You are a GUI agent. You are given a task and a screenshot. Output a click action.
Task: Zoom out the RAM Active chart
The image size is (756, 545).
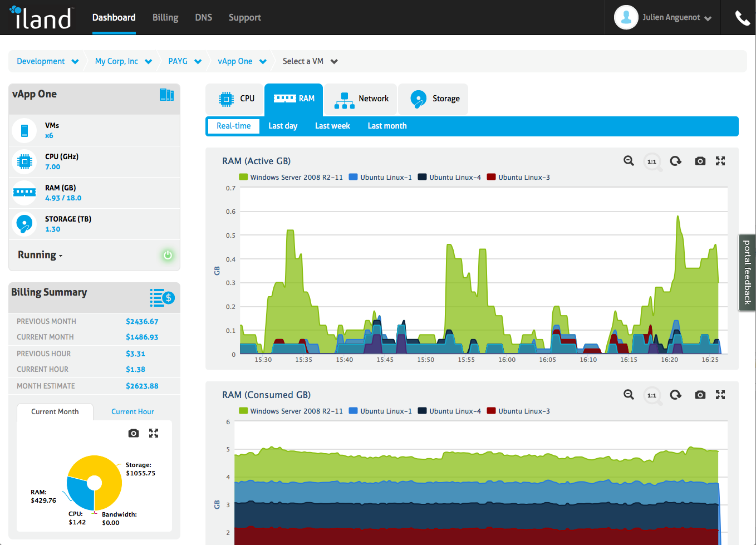pos(629,161)
